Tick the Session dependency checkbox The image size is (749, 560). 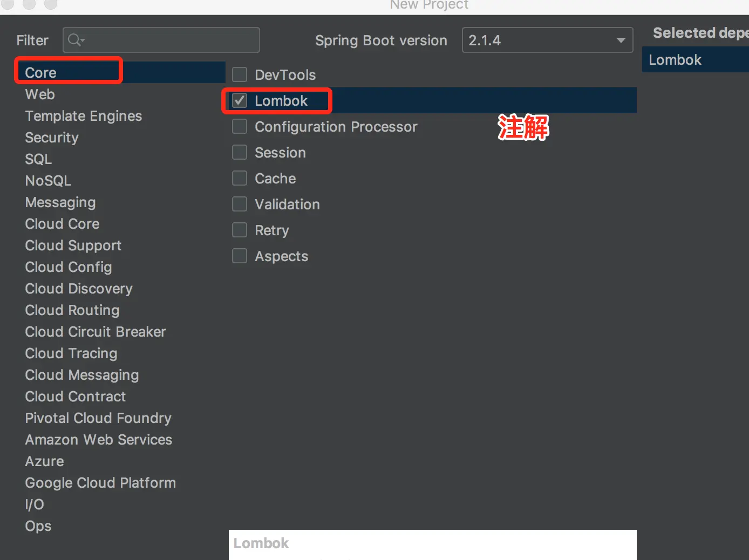click(240, 152)
